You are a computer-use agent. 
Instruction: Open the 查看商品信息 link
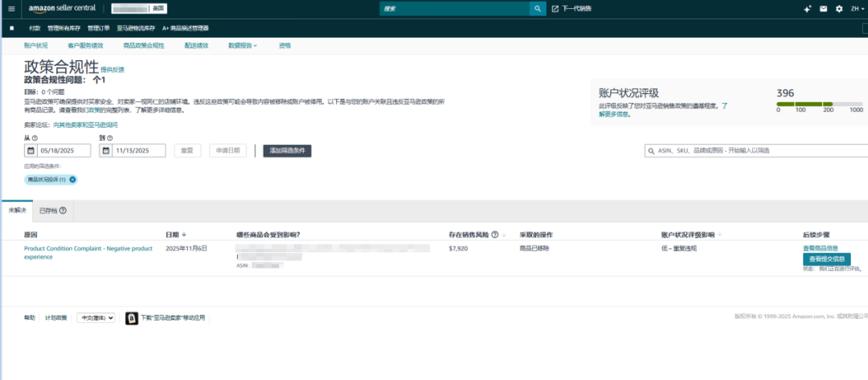[820, 247]
